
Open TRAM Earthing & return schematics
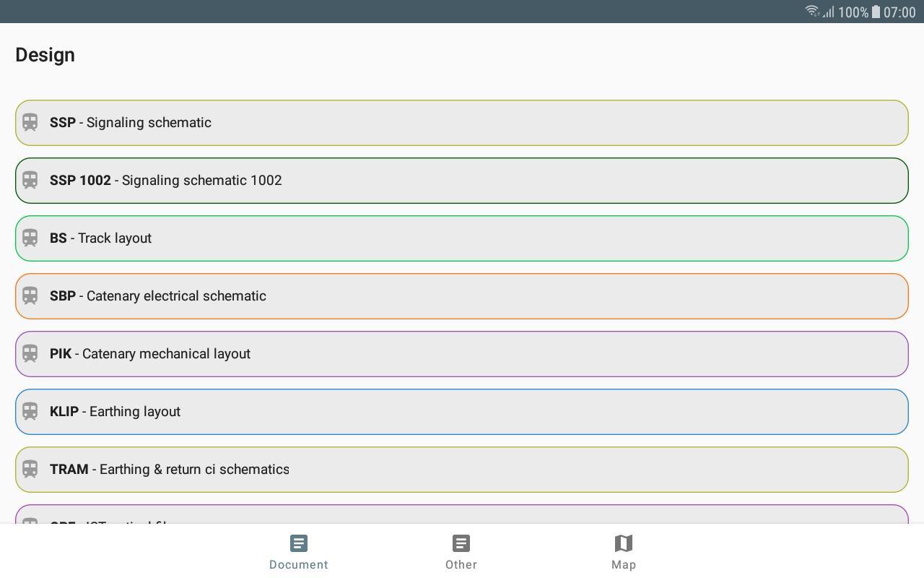point(462,470)
